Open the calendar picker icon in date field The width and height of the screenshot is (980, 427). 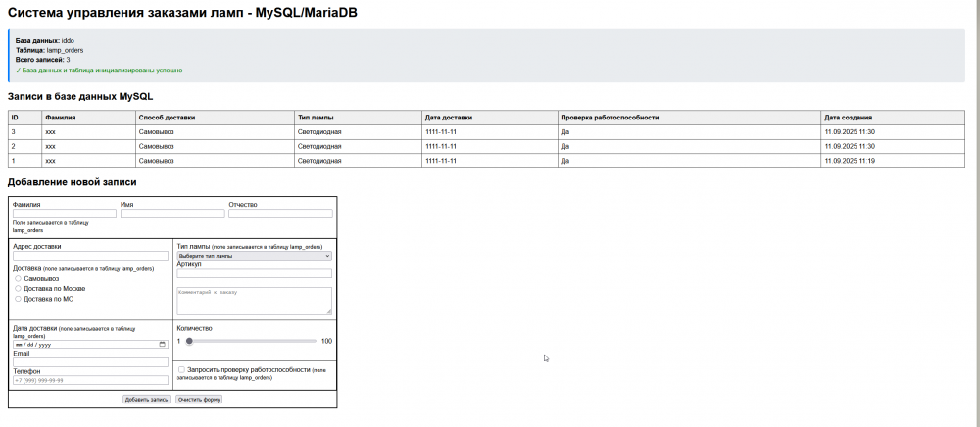(x=163, y=344)
